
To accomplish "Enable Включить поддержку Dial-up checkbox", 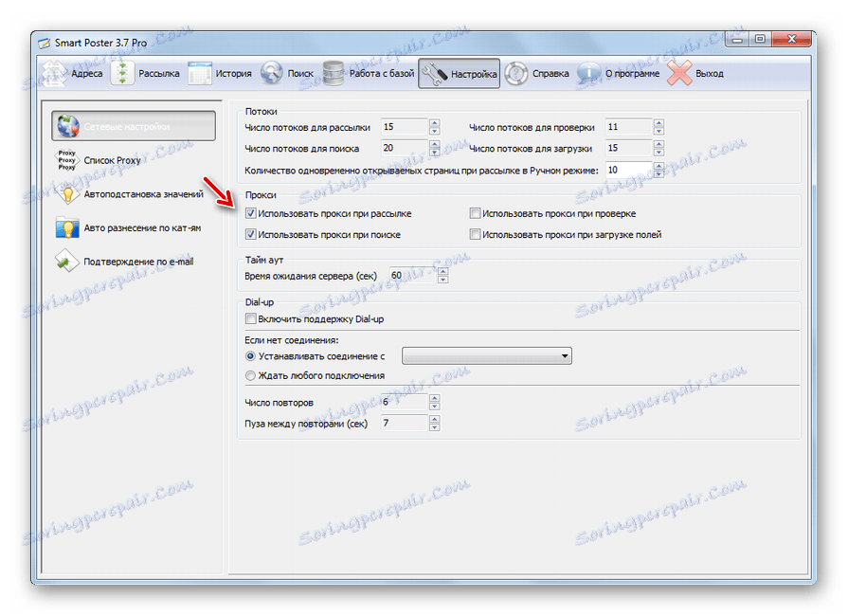I will (x=250, y=318).
